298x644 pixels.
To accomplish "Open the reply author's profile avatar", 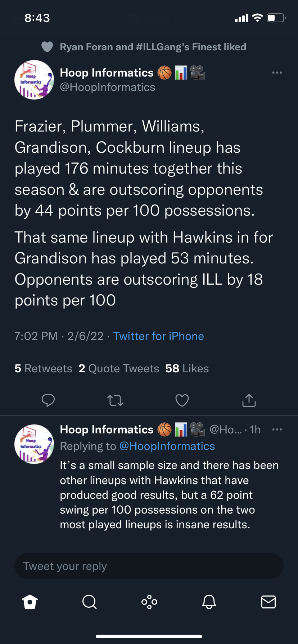I will 34,444.
